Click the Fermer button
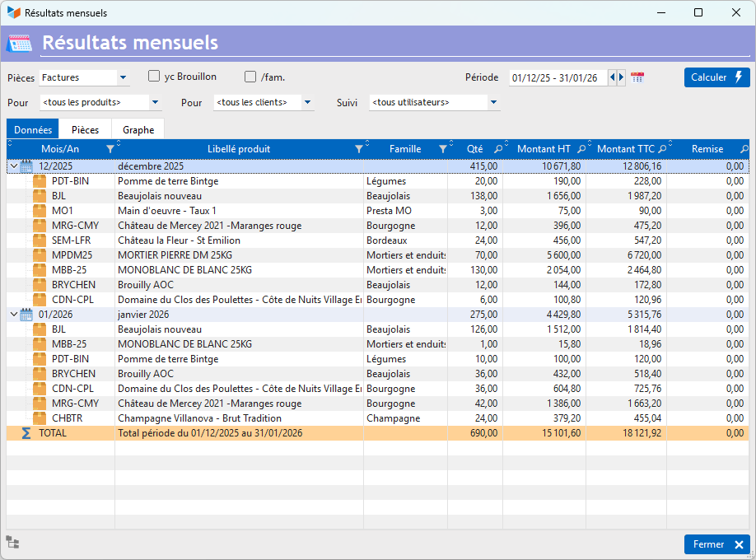 [716, 544]
